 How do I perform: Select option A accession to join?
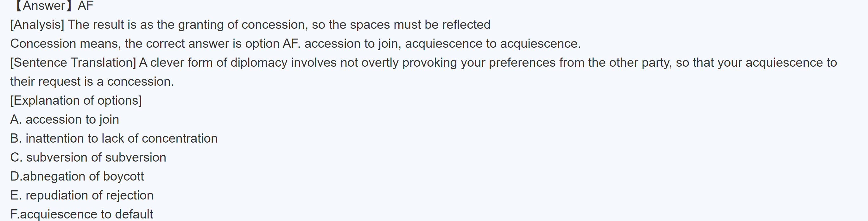pyautogui.click(x=65, y=120)
